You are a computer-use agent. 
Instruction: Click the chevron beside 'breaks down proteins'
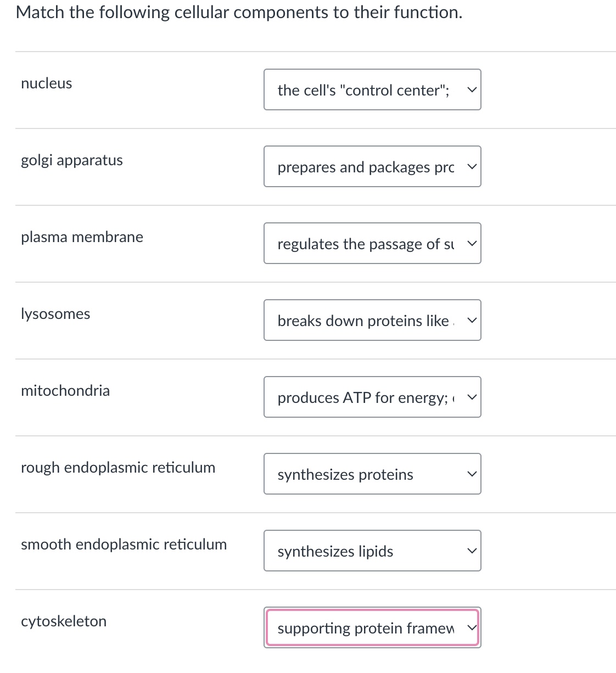tap(471, 320)
